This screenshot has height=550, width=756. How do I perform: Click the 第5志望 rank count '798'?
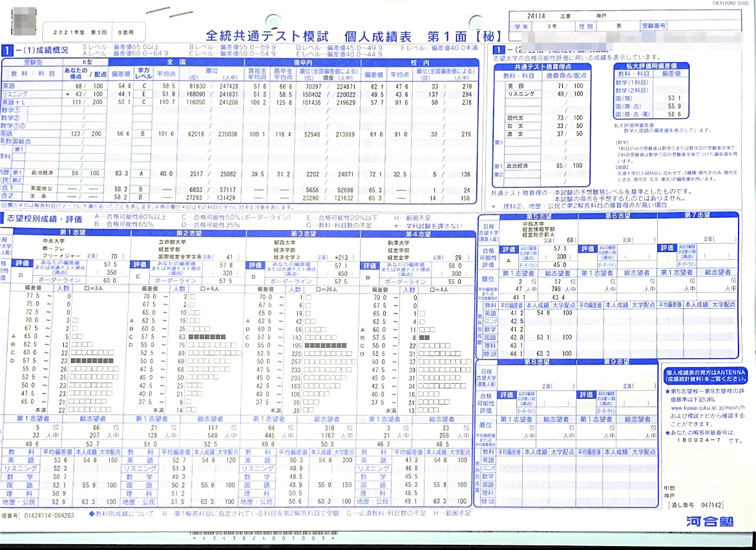click(556, 289)
